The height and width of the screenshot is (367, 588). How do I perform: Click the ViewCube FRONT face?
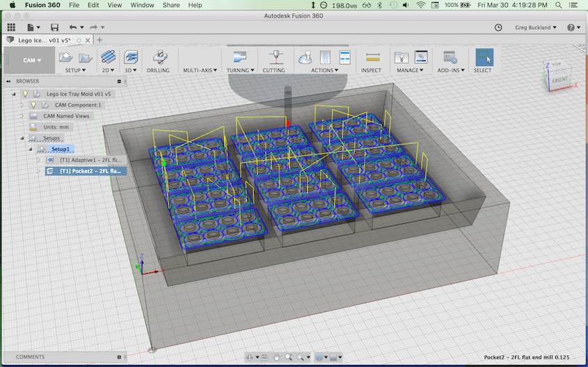559,80
